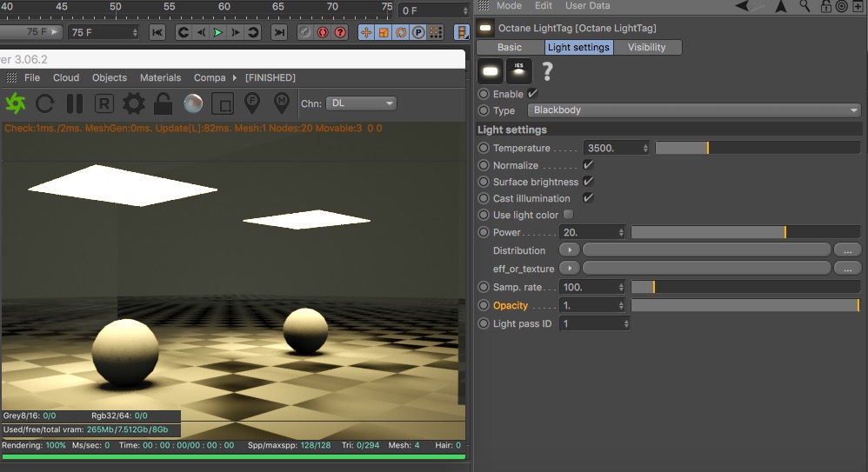Open the Type Blackbody dropdown
The width and height of the screenshot is (868, 472).
click(694, 110)
